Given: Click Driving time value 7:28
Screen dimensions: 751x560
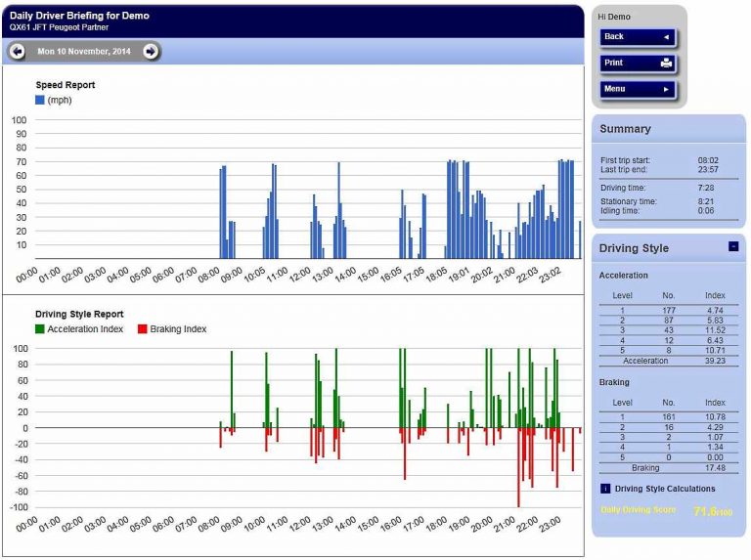Looking at the screenshot, I should 706,188.
